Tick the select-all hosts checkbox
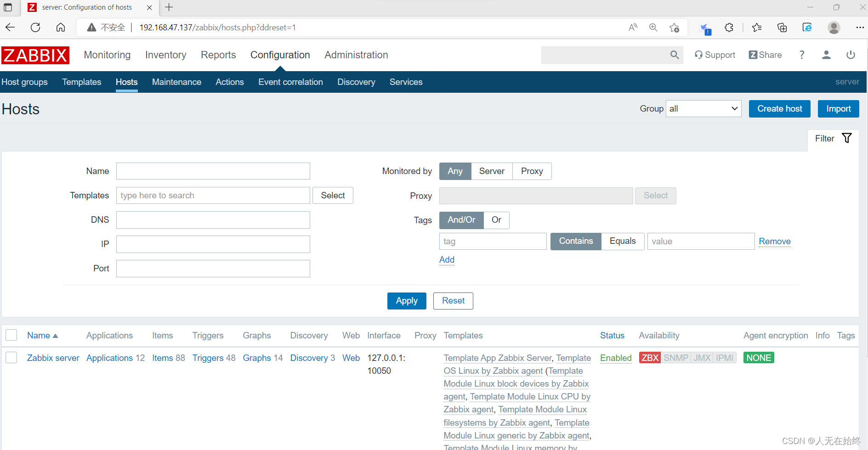The image size is (868, 450). point(11,335)
